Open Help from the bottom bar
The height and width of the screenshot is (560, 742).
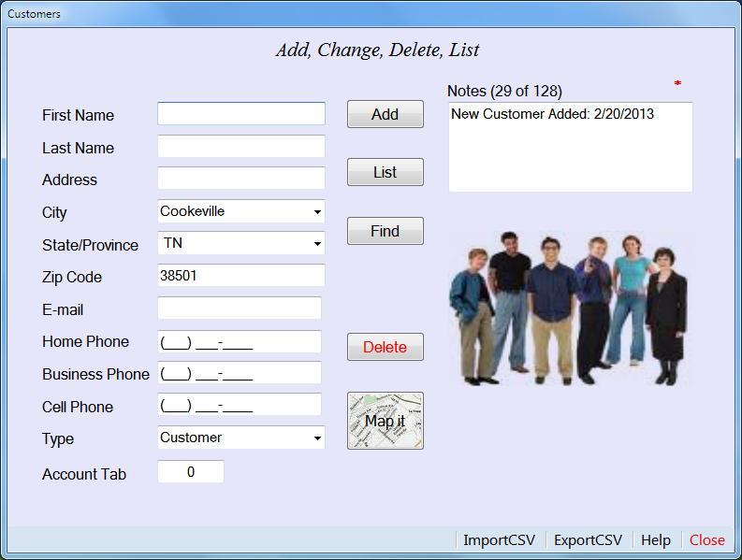(656, 539)
